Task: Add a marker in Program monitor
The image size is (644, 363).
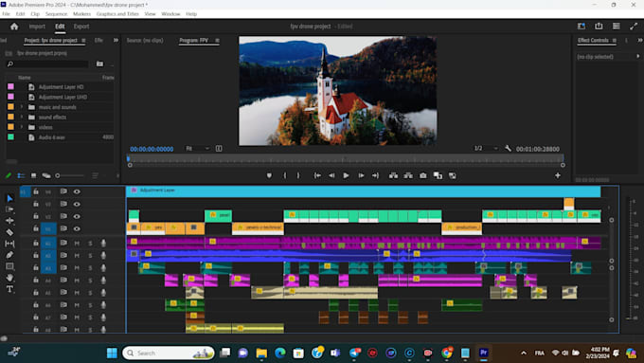Action: coord(269,175)
